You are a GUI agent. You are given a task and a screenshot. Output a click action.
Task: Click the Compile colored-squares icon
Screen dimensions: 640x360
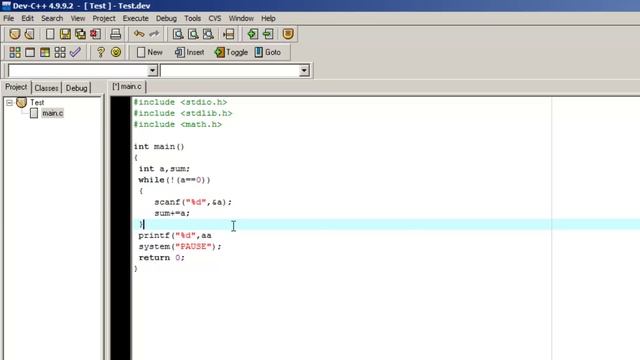pyautogui.click(x=15, y=52)
